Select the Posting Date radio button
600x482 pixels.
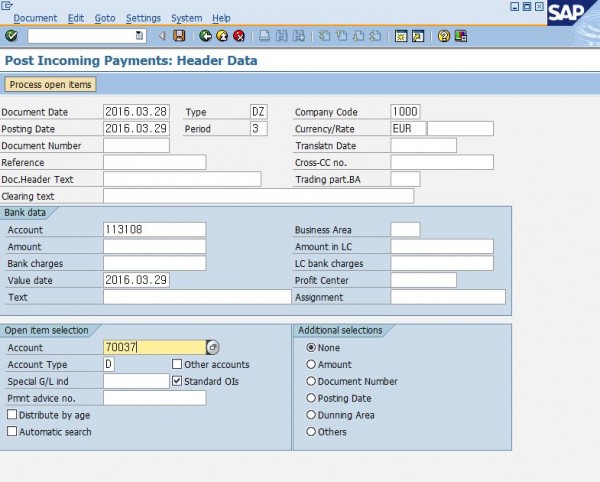click(311, 398)
